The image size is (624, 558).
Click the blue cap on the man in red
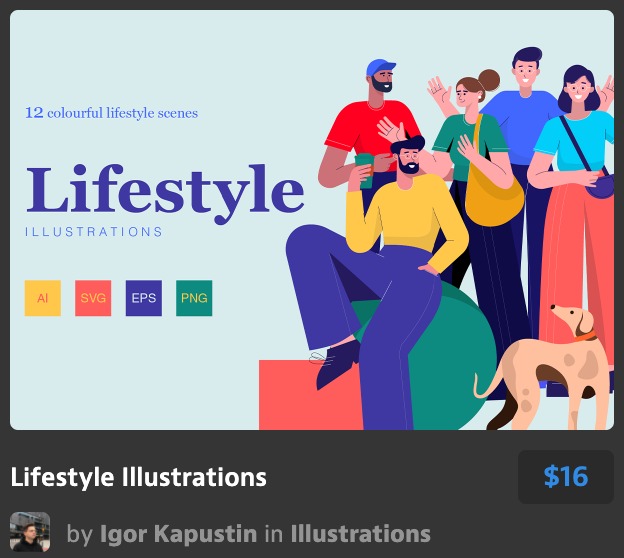click(380, 72)
